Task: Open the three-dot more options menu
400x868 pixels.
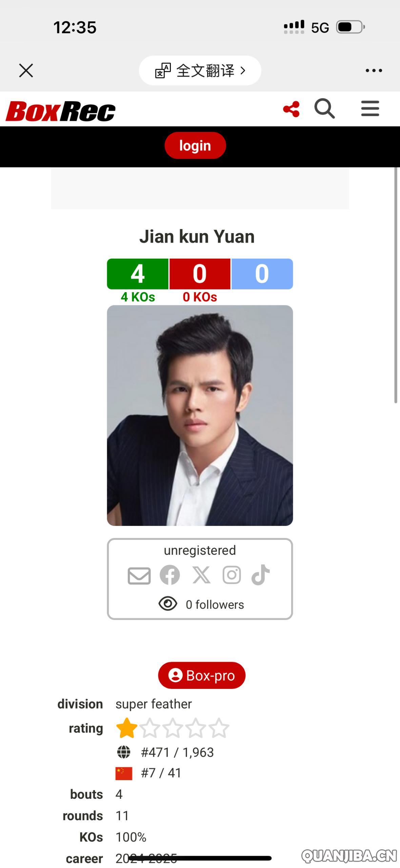Action: [373, 70]
